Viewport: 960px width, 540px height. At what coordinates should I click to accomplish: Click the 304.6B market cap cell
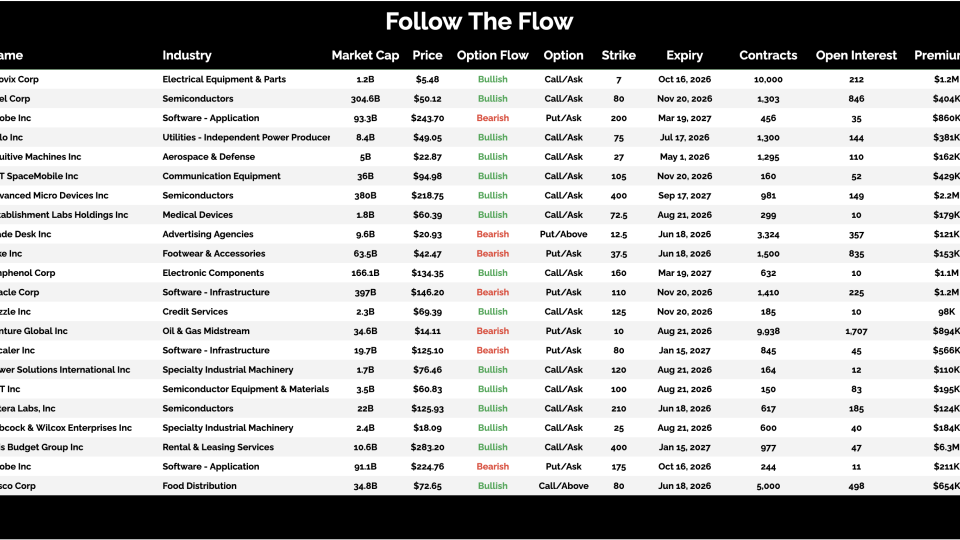click(365, 99)
